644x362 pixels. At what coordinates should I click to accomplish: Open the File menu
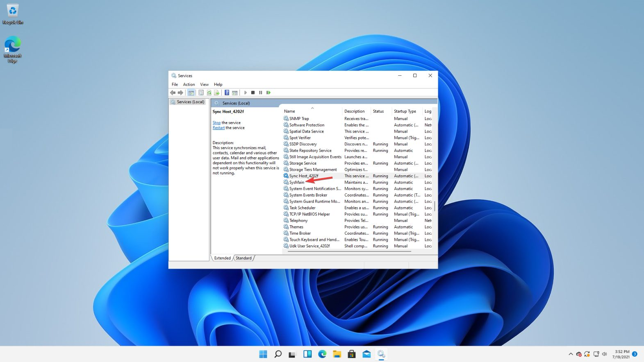pos(175,84)
